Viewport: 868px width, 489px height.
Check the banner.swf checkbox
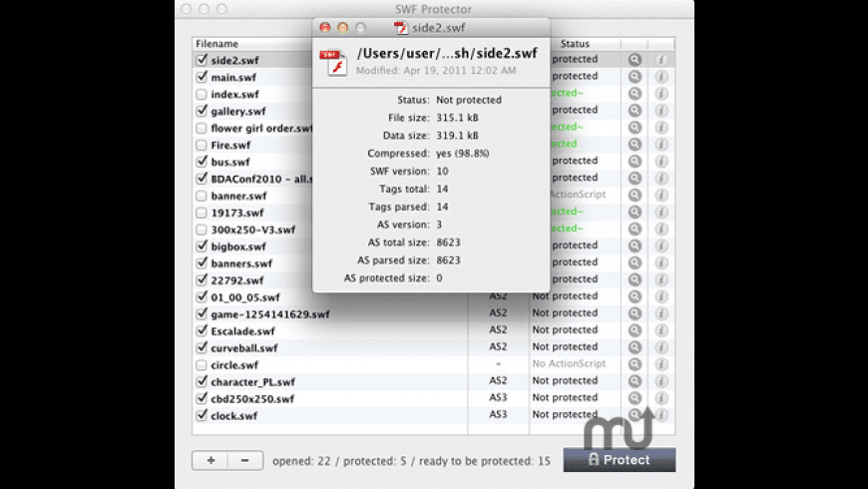(x=202, y=196)
